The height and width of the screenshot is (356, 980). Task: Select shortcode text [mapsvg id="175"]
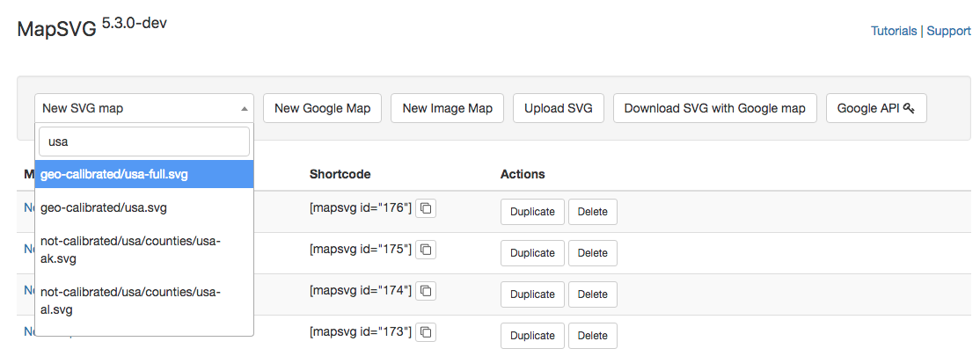coord(361,250)
